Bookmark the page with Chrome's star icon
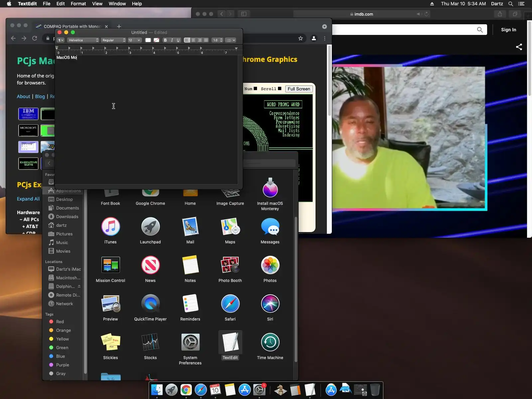Screen dimensions: 532x399 click(301, 38)
